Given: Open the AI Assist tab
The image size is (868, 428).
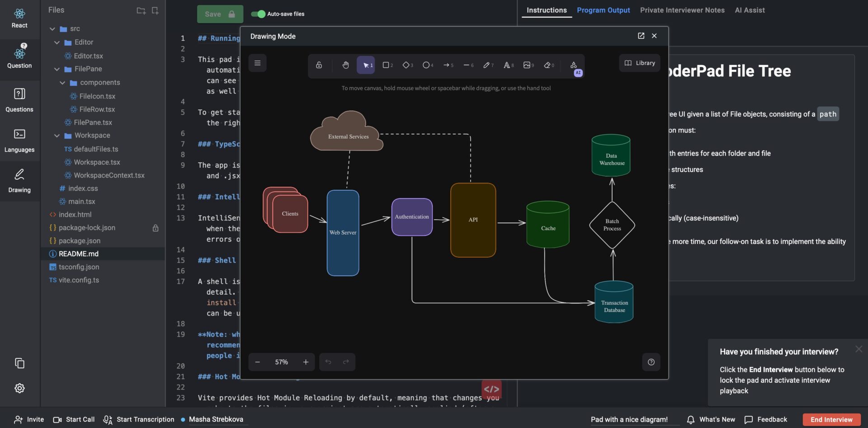Looking at the screenshot, I should (x=750, y=10).
